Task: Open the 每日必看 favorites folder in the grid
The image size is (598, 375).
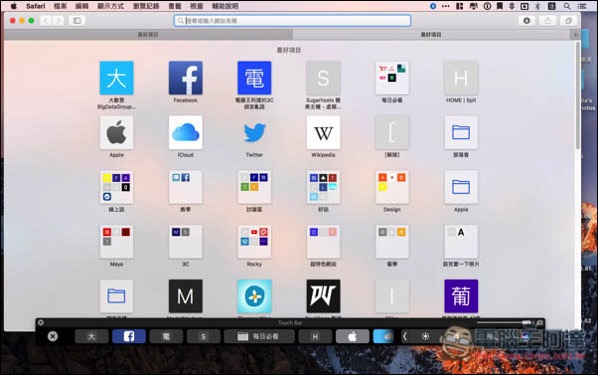Action: pos(392,78)
